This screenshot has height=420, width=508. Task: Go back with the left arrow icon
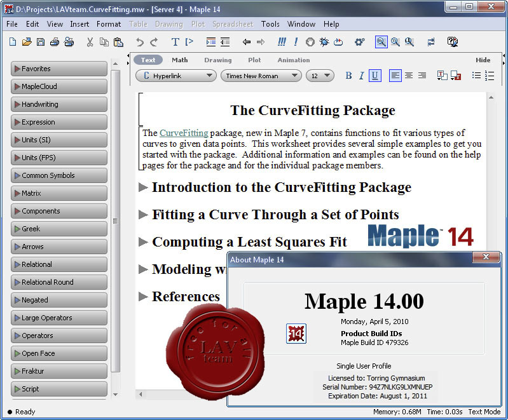(247, 42)
